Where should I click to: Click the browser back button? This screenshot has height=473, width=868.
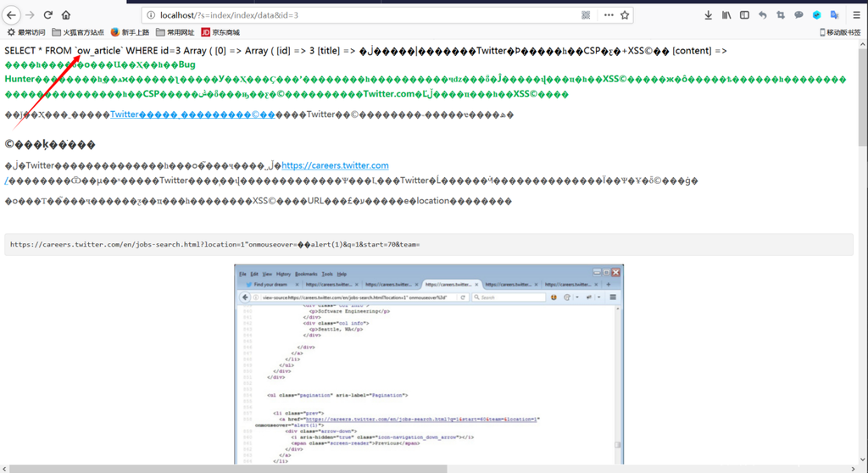coord(12,15)
